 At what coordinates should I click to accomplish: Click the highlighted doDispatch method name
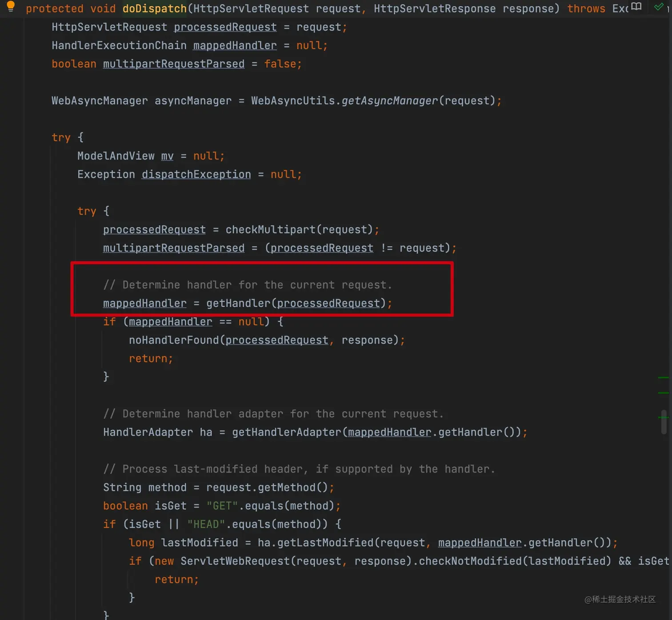(x=154, y=8)
